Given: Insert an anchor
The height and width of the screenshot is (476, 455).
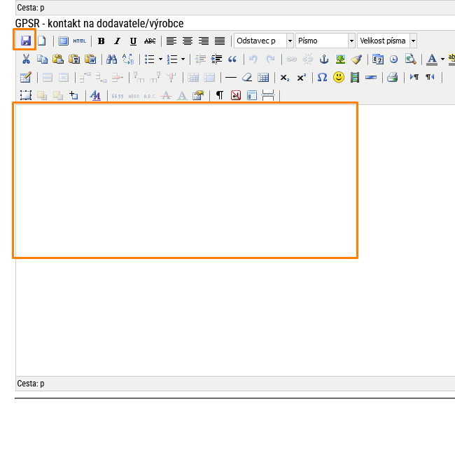Looking at the screenshot, I should [x=324, y=59].
